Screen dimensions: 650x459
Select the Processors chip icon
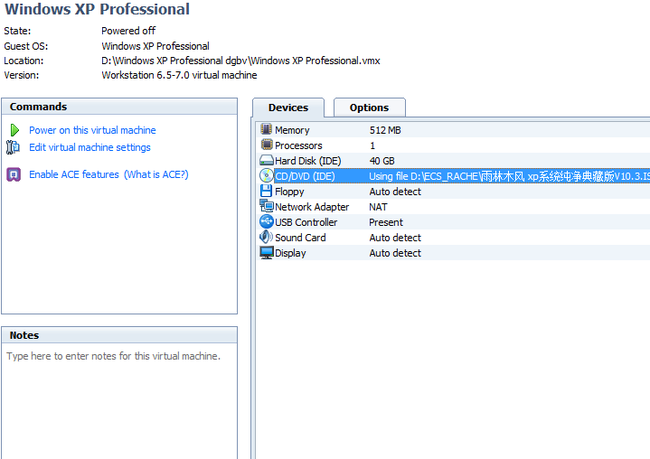click(266, 145)
